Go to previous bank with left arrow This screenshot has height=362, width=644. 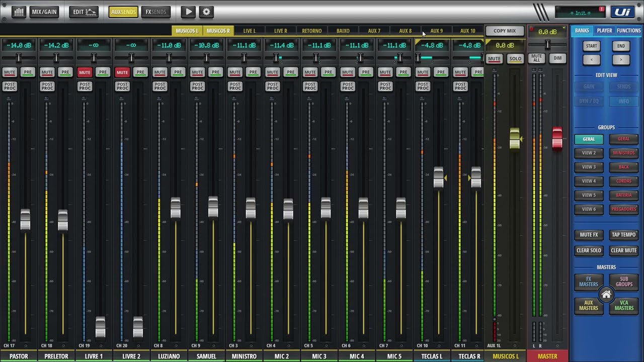tap(592, 60)
